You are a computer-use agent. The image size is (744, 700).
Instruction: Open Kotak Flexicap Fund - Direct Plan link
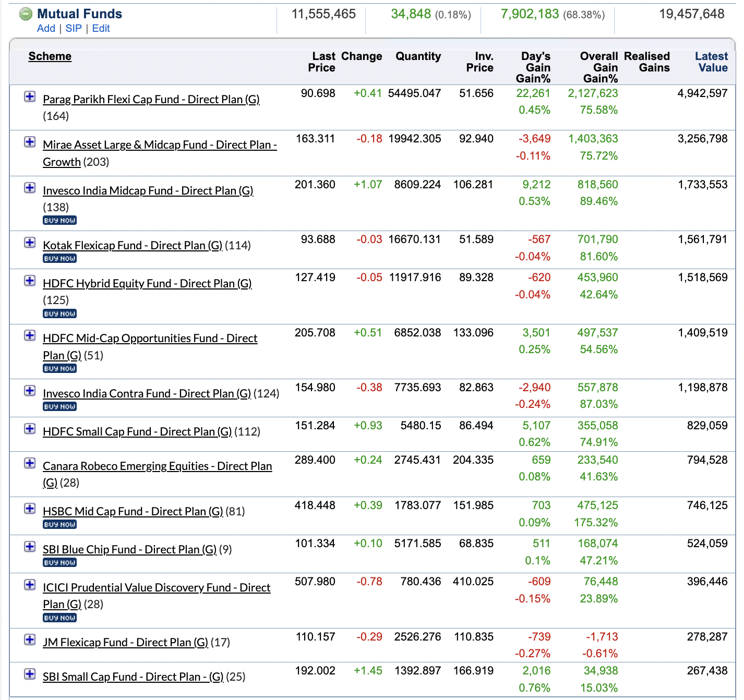[133, 245]
